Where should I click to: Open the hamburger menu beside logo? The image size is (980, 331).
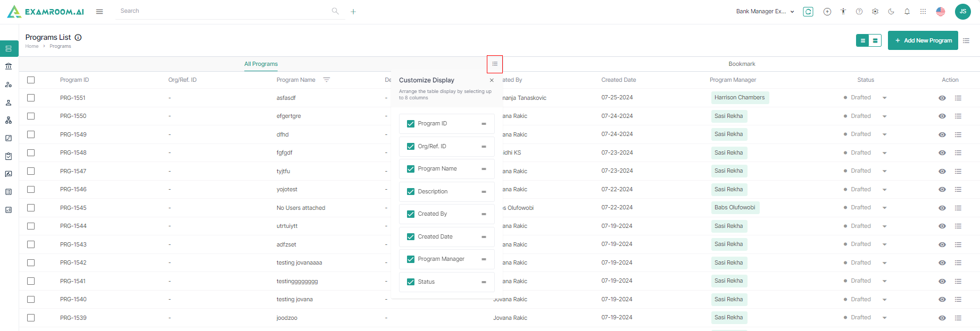(x=99, y=11)
